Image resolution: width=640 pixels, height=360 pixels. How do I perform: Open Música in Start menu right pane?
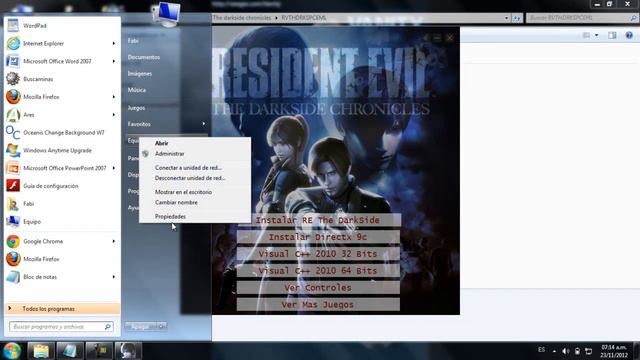coord(137,90)
